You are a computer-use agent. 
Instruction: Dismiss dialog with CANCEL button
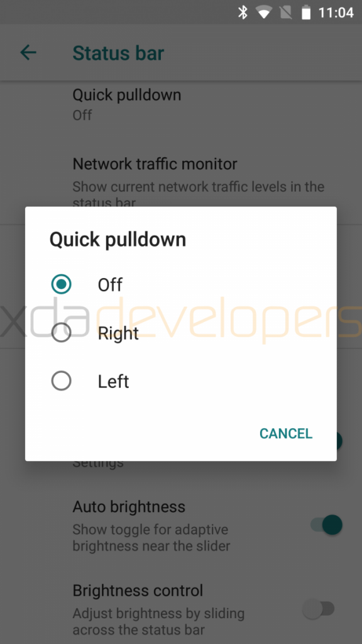[286, 433]
